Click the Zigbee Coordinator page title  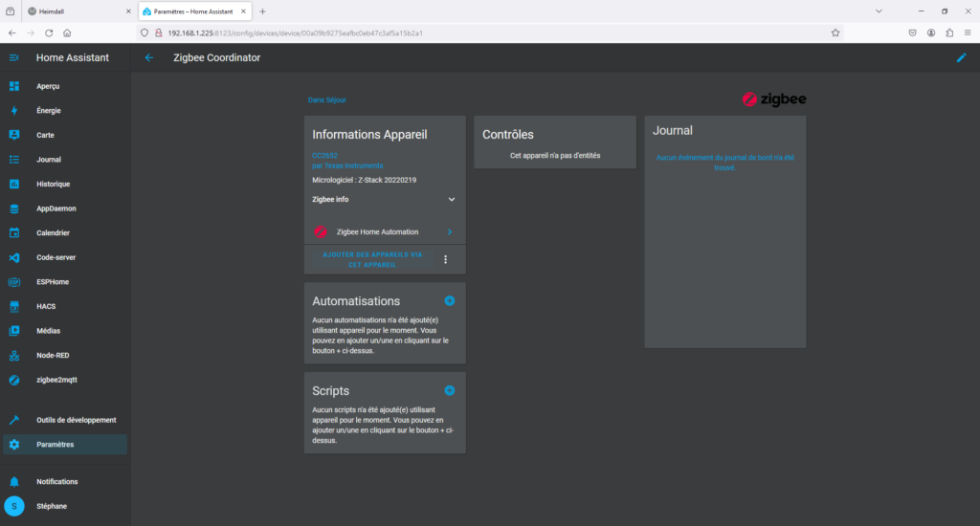click(217, 57)
